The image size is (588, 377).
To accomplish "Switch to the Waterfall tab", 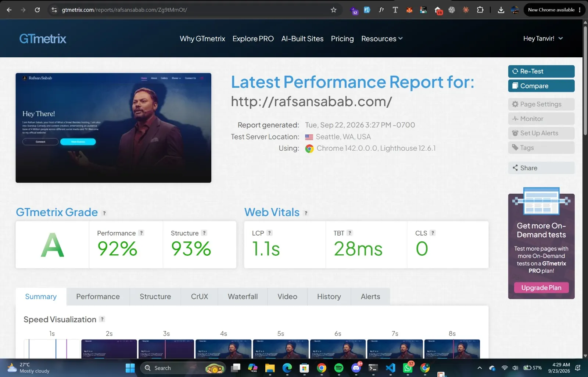I will [243, 297].
